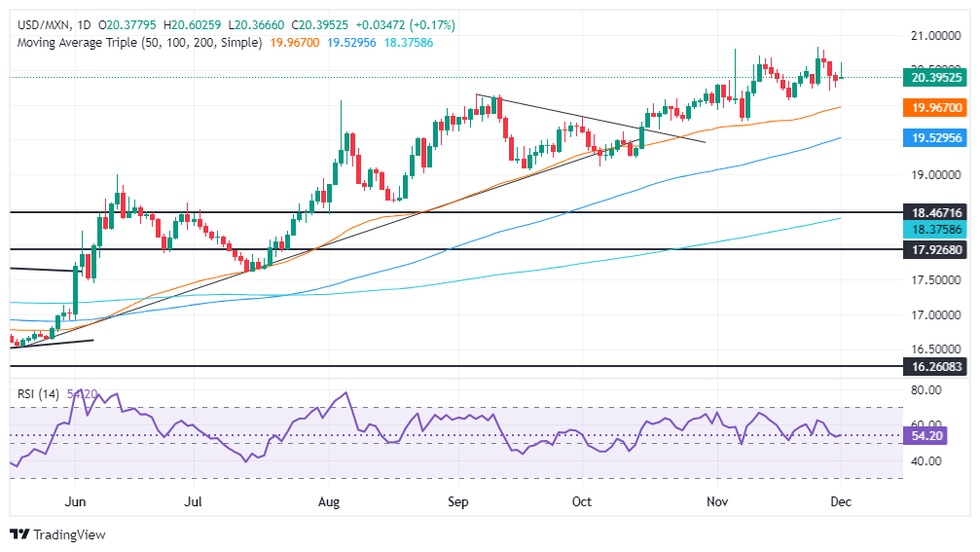
Task: Select the horizontal line label 18.46716
Action: coord(935,213)
